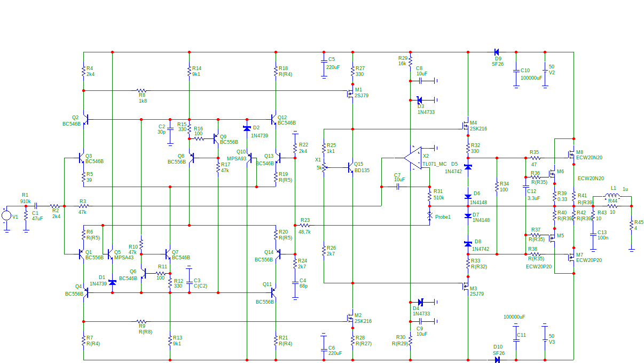This screenshot has width=644, height=363.
Task: Click the Probe1 marker
Action: pos(429,215)
